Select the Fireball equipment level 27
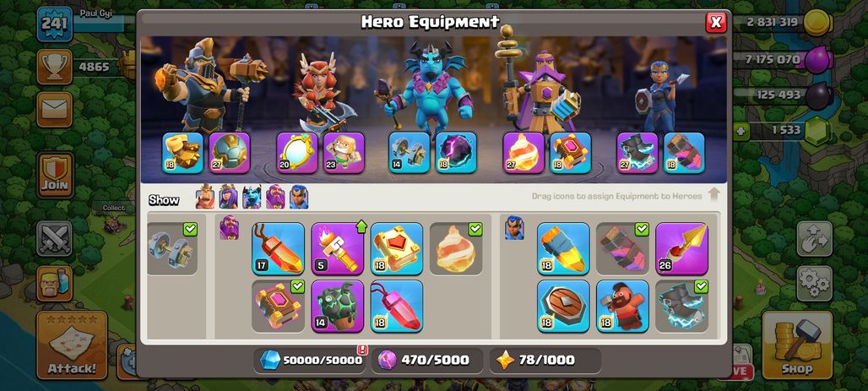868x391 pixels. (x=524, y=153)
